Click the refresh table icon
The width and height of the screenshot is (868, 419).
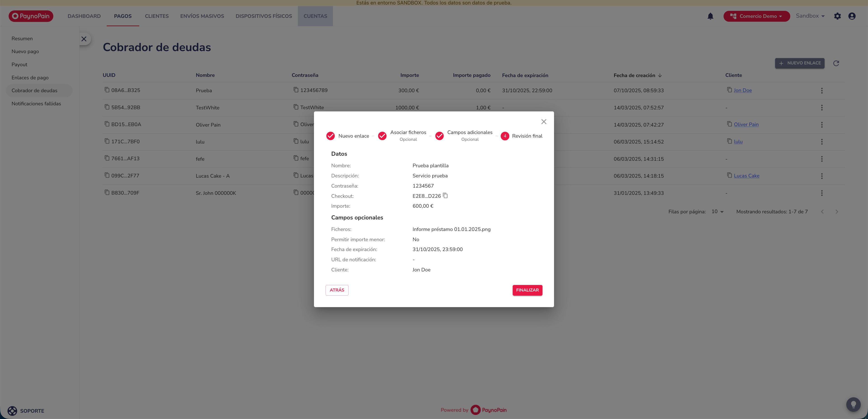click(x=836, y=63)
